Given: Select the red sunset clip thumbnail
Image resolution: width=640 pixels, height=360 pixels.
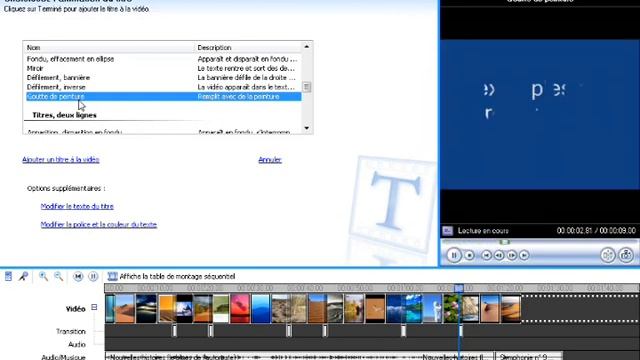Looking at the screenshot, I should coord(240,309).
